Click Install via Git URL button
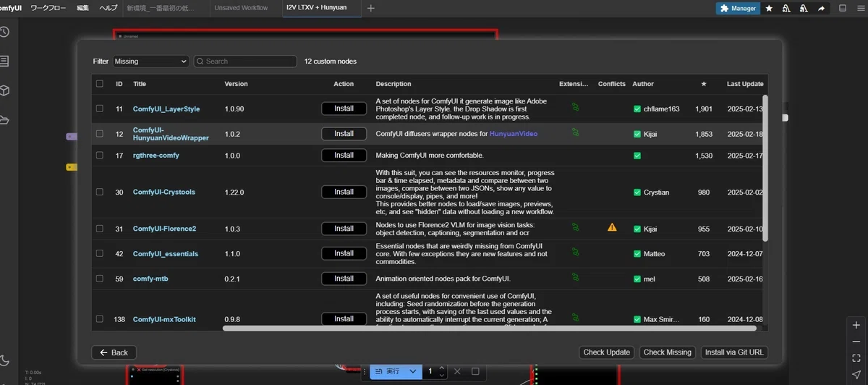The width and height of the screenshot is (868, 385). pyautogui.click(x=734, y=352)
